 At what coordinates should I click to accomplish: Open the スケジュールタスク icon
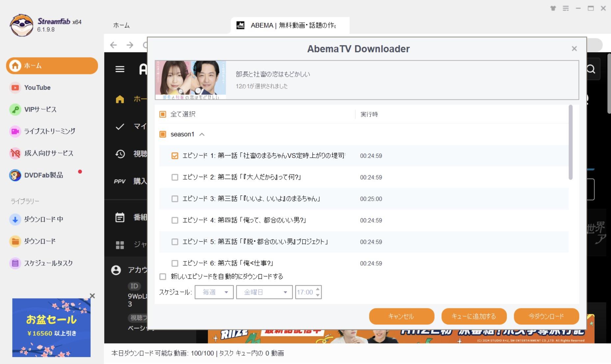pos(15,263)
